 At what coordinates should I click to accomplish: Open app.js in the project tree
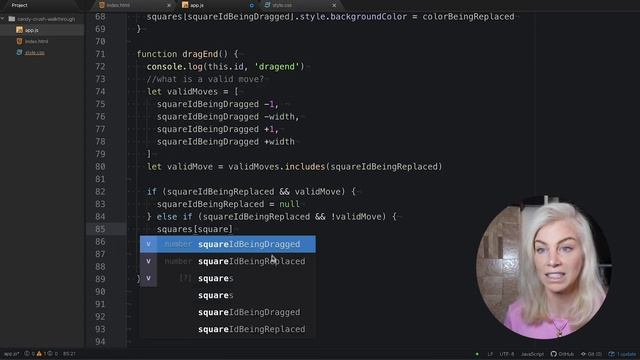tap(31, 30)
